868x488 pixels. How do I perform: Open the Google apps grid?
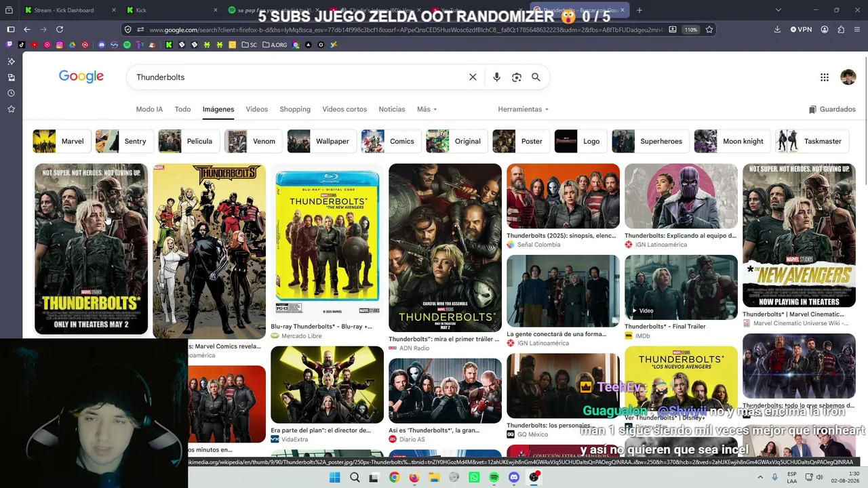pyautogui.click(x=825, y=77)
